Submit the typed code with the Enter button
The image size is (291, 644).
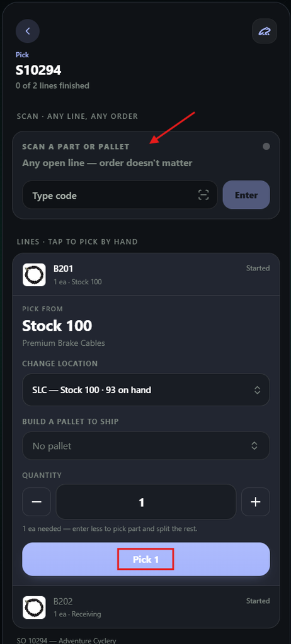[246, 195]
